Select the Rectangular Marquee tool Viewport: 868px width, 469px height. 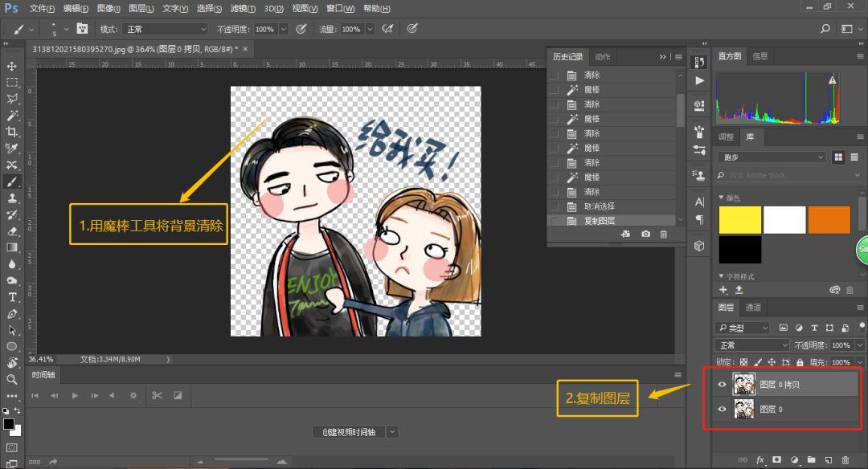click(x=11, y=83)
